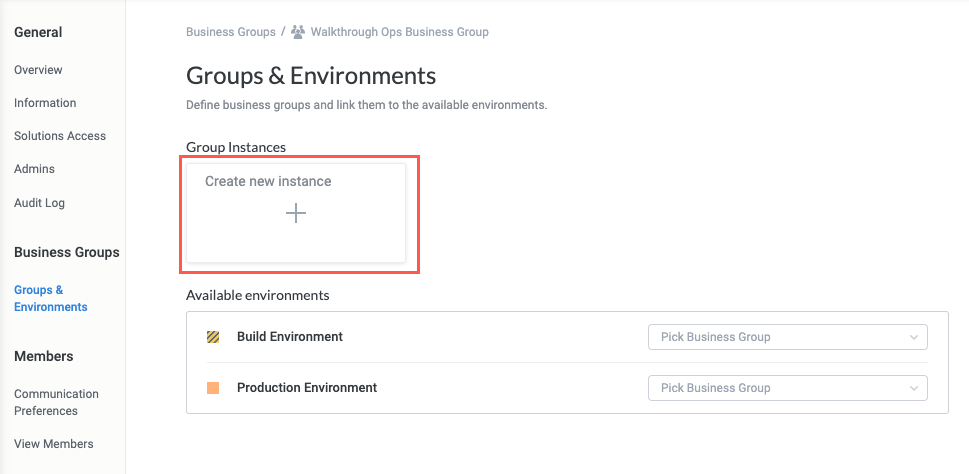Click the Business Groups breadcrumb link
This screenshot has width=969, height=474.
[x=231, y=32]
